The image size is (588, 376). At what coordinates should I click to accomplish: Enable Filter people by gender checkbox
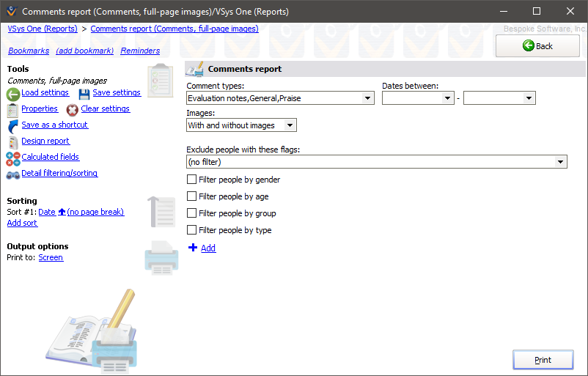[x=191, y=179]
